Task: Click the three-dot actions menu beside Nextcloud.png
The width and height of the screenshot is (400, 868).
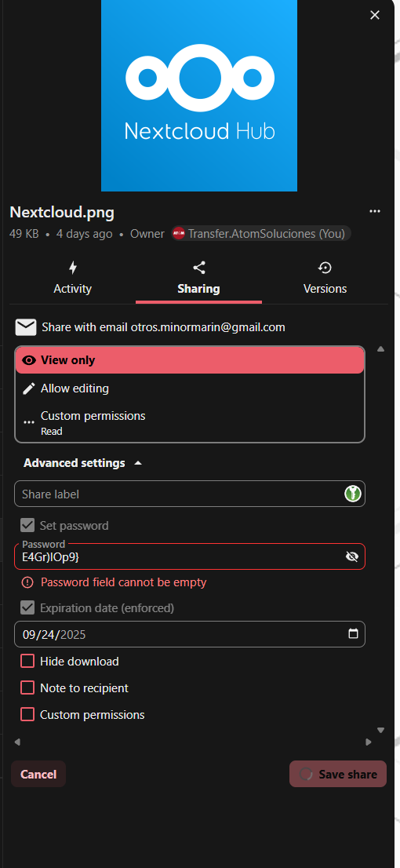Action: pos(375,211)
